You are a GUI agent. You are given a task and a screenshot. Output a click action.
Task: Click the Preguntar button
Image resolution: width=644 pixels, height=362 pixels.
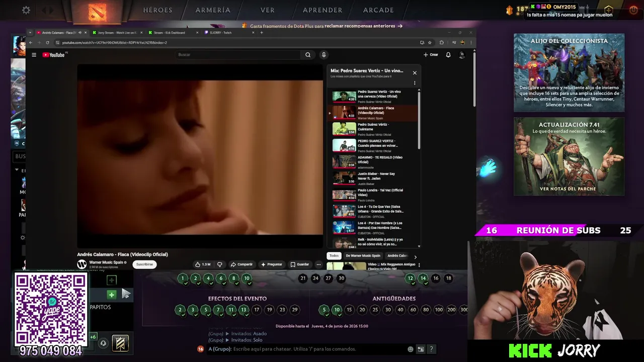click(x=272, y=264)
